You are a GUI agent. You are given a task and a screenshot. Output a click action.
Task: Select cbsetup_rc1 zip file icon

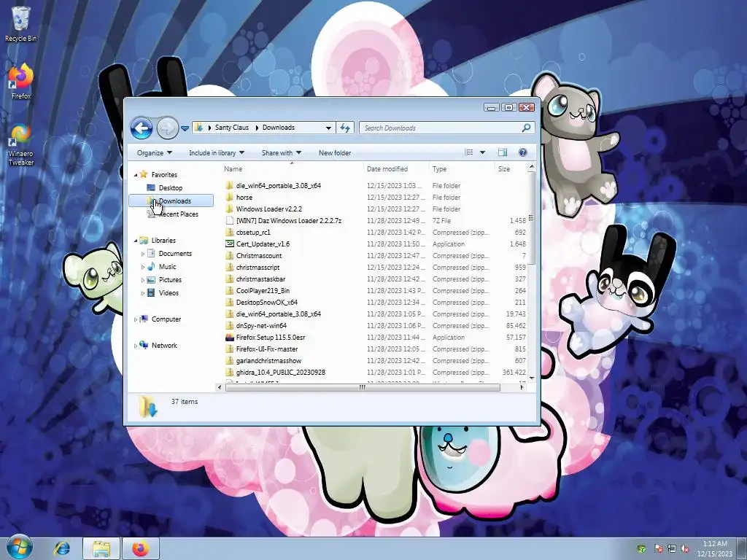coord(229,233)
